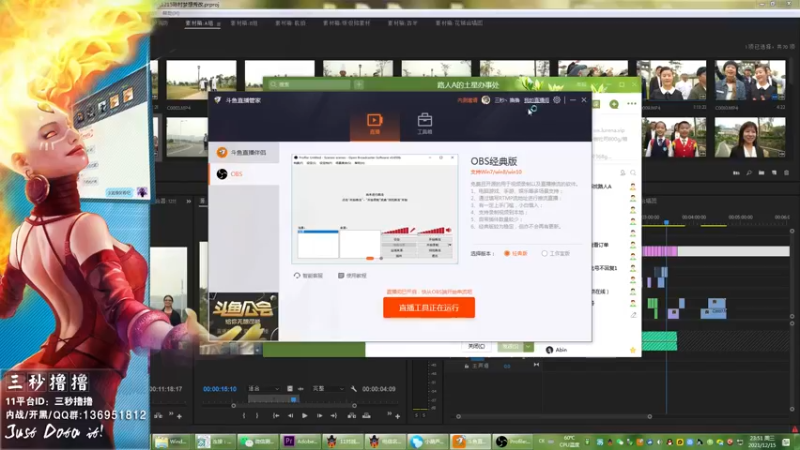
Task: Open the OBS Profile taskbar button
Action: [513, 441]
